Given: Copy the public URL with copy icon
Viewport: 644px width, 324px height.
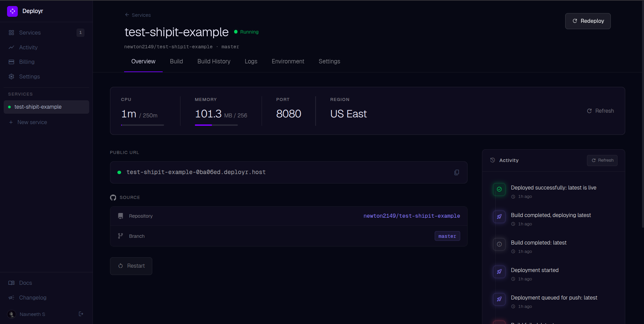Looking at the screenshot, I should [x=457, y=172].
